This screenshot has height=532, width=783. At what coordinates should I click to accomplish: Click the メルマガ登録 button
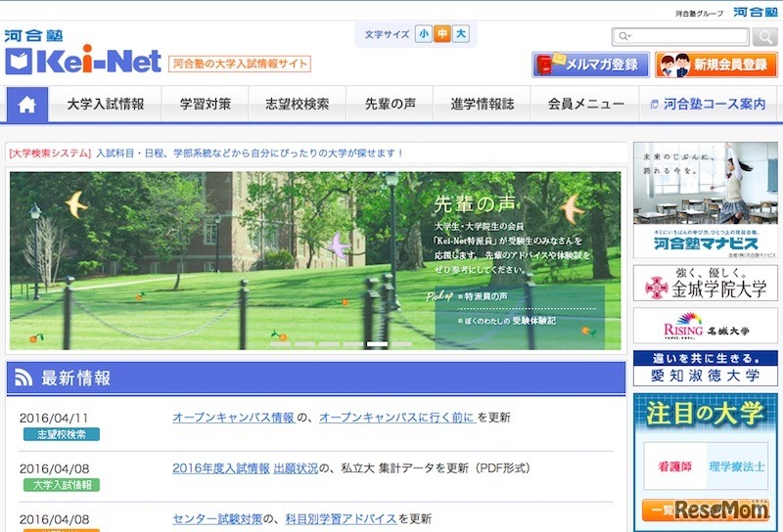click(x=591, y=65)
